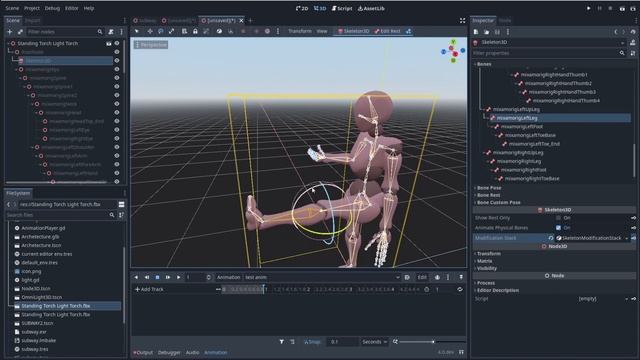Click the Perspective viewport button
Image resolution: width=640 pixels, height=360 pixels.
pyautogui.click(x=151, y=45)
